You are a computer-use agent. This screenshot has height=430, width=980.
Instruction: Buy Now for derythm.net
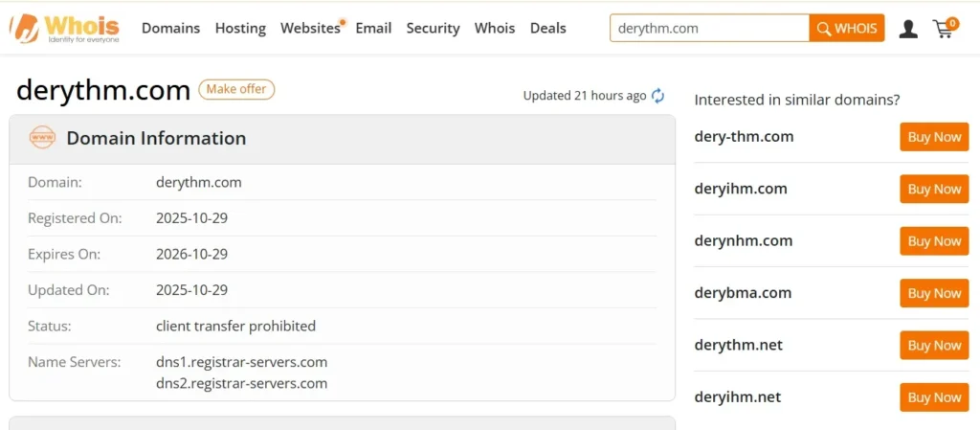tap(934, 345)
